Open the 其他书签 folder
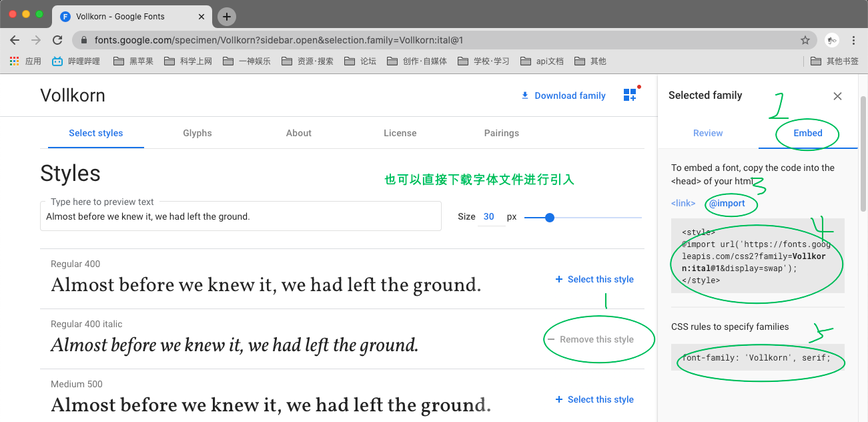868x422 pixels. [835, 61]
